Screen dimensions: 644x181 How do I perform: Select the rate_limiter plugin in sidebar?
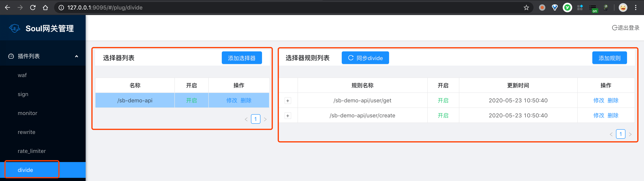click(x=32, y=151)
